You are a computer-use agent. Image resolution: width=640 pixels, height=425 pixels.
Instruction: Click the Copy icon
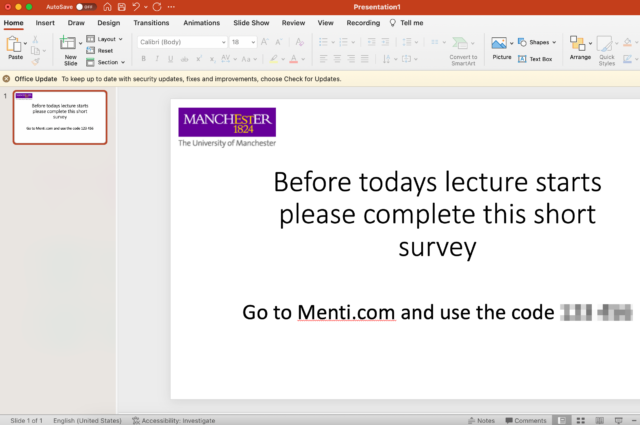(x=36, y=51)
